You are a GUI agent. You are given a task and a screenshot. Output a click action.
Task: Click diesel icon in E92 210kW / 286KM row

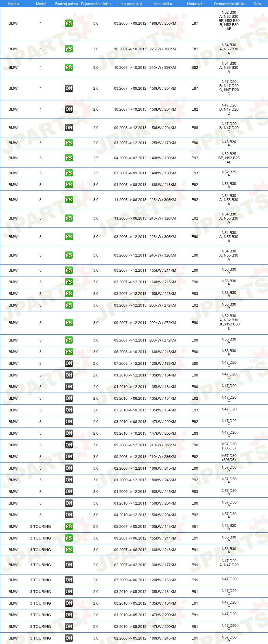pos(69,457)
